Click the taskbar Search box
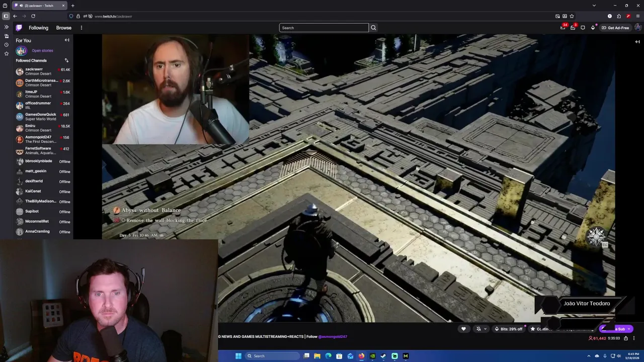Screen dimensions: 644x362 271,356
